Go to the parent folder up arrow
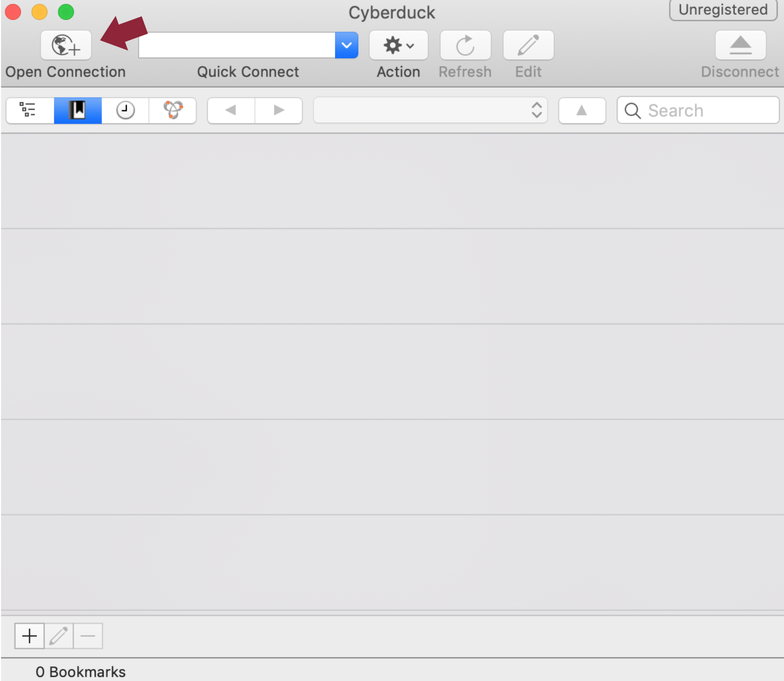The height and width of the screenshot is (681, 784). click(581, 110)
